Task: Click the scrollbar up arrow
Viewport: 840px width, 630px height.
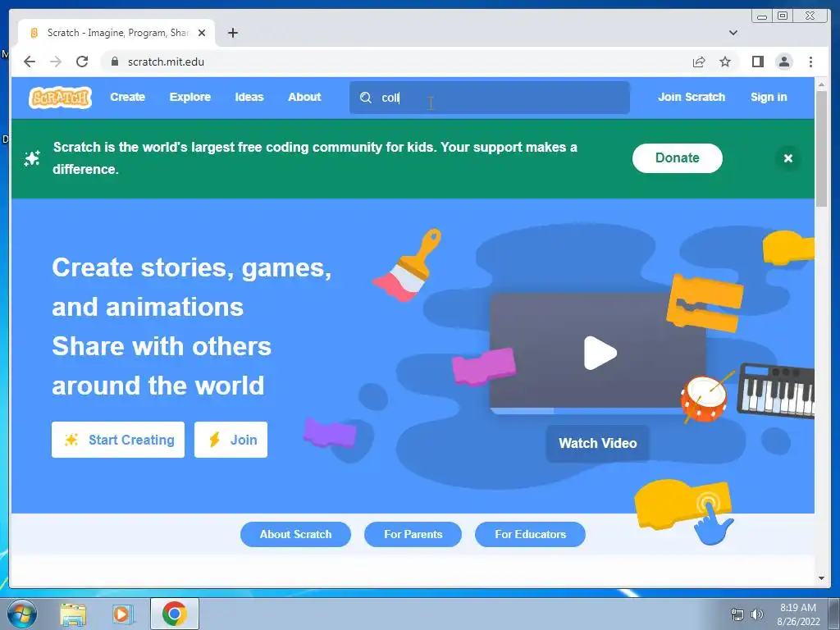Action: pyautogui.click(x=821, y=84)
